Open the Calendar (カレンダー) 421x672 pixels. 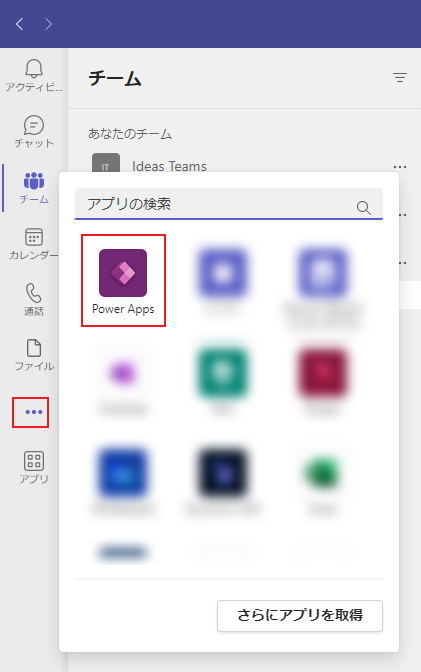[x=34, y=244]
